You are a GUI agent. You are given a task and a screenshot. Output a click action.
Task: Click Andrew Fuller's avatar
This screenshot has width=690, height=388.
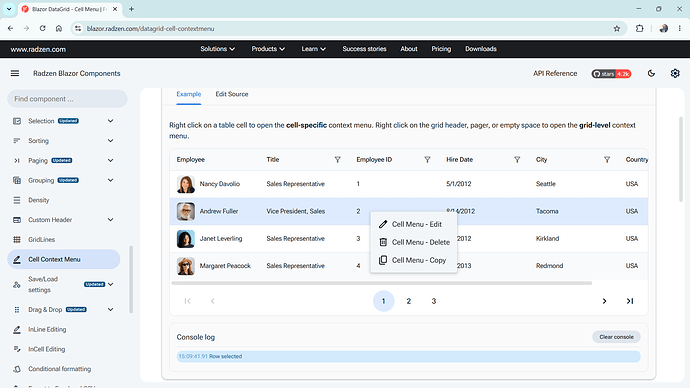point(186,212)
